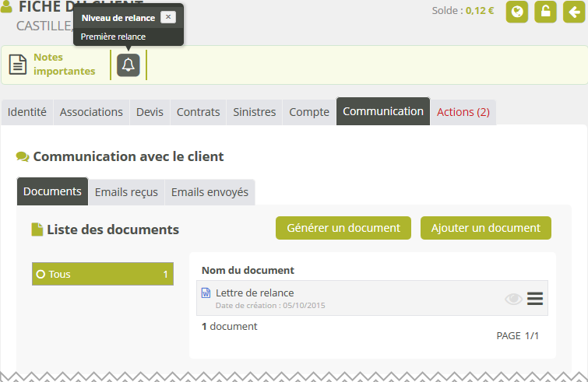Click Ajouter un document button
This screenshot has height=382, width=588.
click(485, 228)
